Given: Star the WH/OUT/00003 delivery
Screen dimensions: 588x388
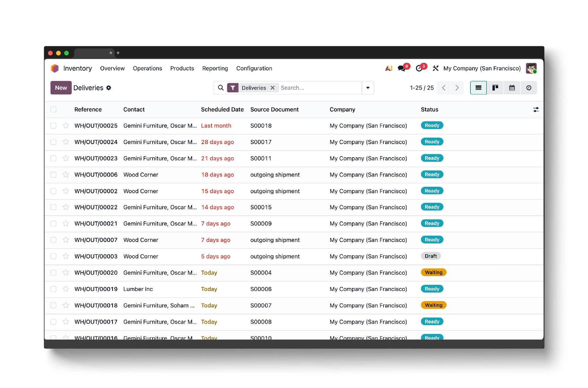Looking at the screenshot, I should [66, 256].
